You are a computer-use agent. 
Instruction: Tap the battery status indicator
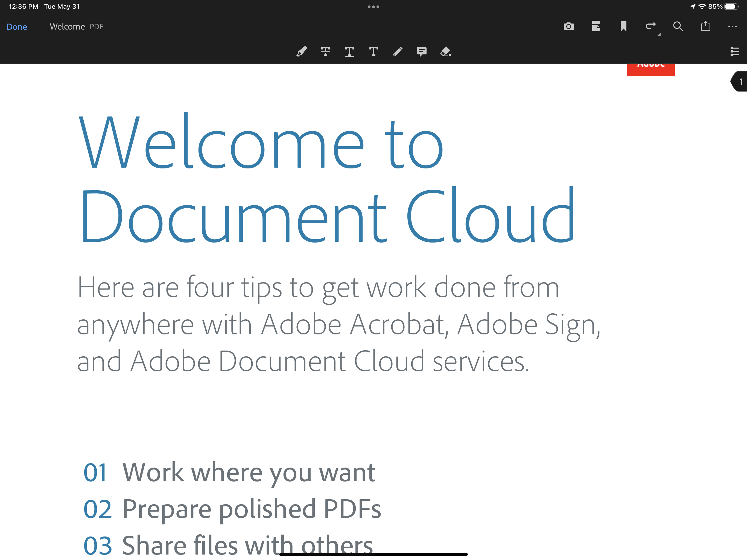point(731,7)
